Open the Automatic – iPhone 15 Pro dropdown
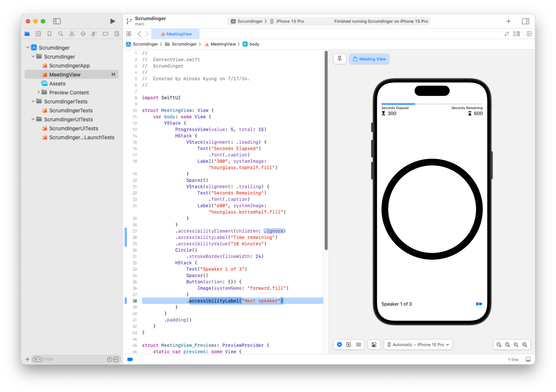 pos(418,344)
